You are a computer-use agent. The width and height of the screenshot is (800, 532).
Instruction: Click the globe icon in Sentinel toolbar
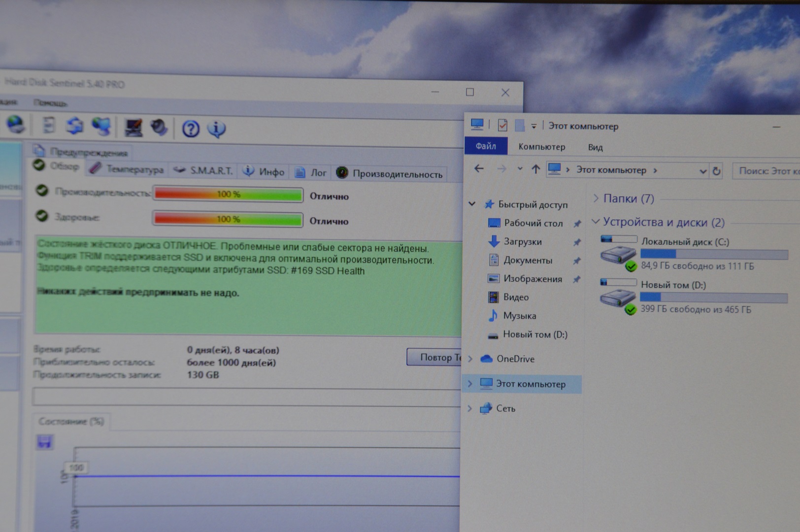click(16, 125)
